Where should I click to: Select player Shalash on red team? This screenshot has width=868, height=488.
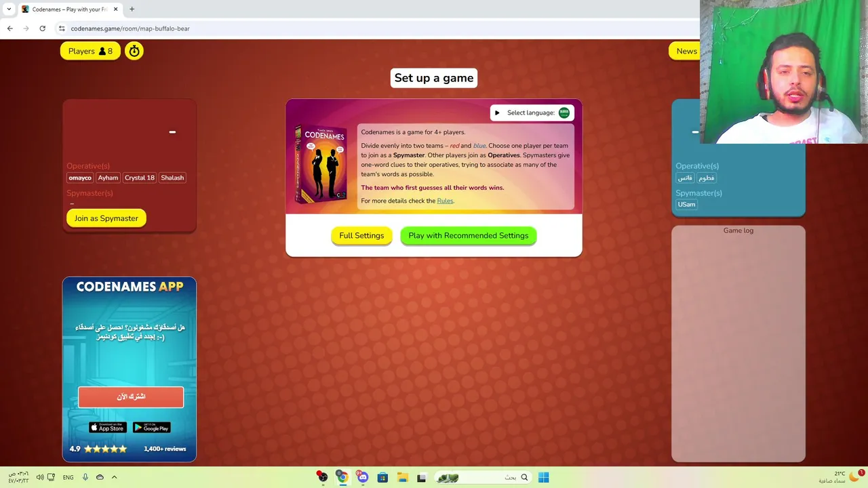(x=172, y=178)
